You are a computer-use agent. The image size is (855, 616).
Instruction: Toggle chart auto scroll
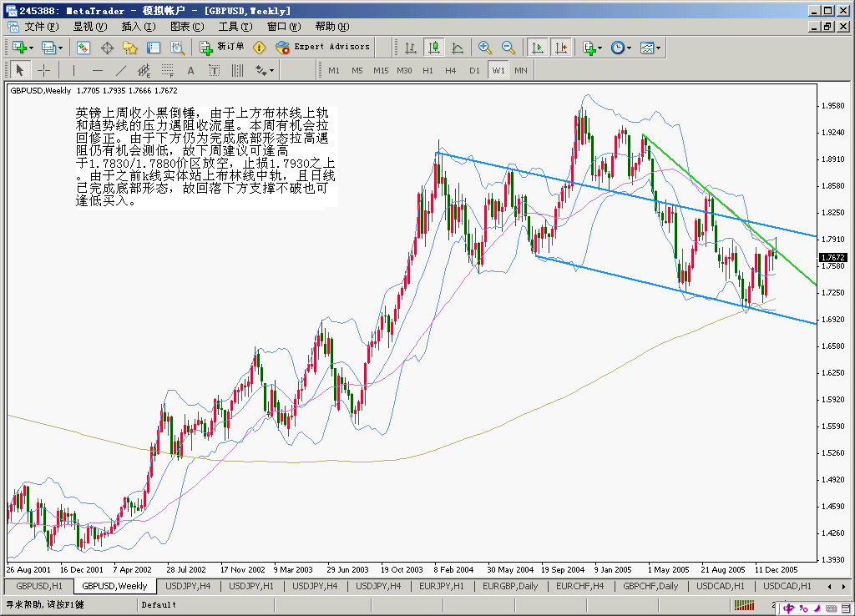[x=537, y=48]
